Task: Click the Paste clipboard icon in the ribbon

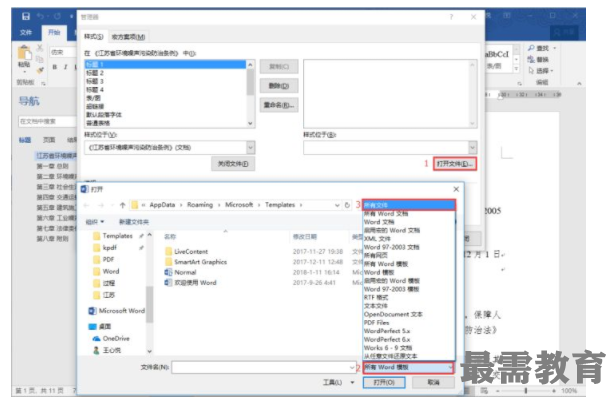Action: click(x=24, y=53)
